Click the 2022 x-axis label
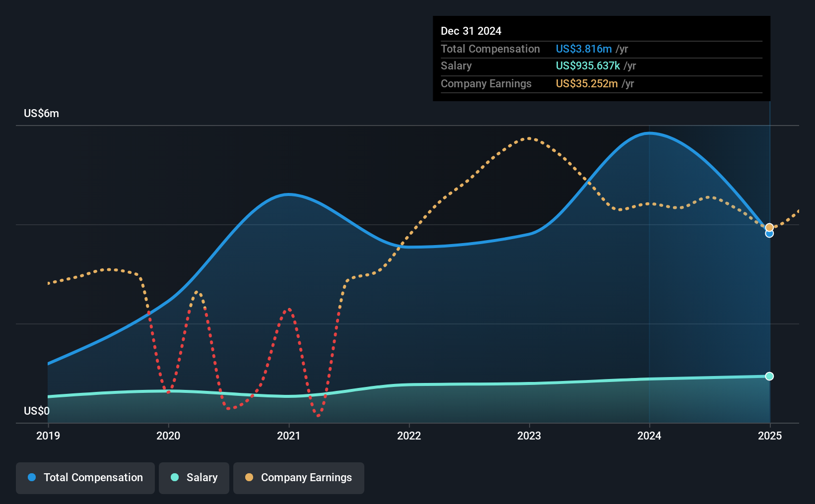 (x=409, y=436)
